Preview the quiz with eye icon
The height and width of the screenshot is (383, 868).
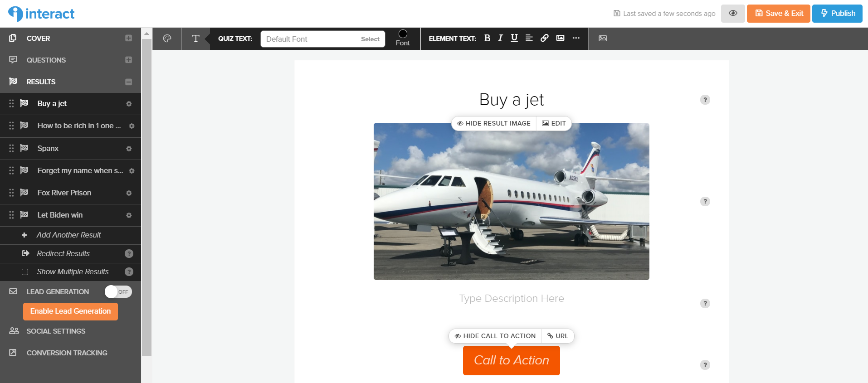tap(733, 13)
